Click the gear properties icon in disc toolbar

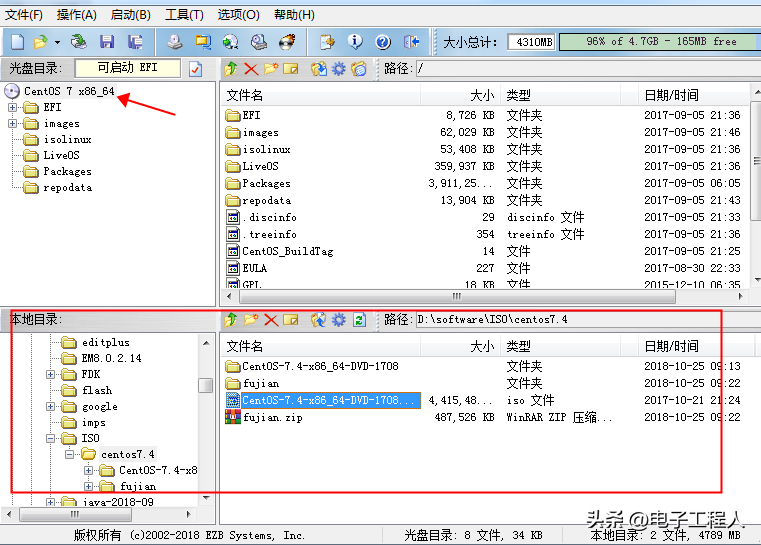point(339,69)
